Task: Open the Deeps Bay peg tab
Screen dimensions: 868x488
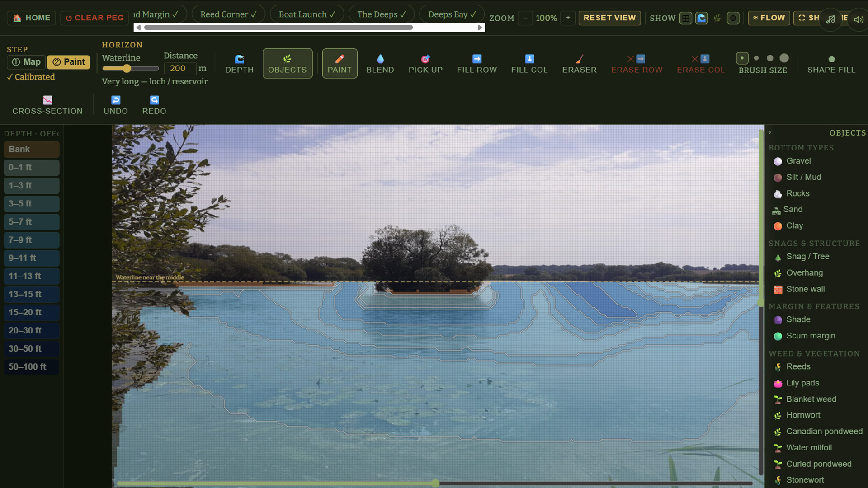Action: [452, 14]
